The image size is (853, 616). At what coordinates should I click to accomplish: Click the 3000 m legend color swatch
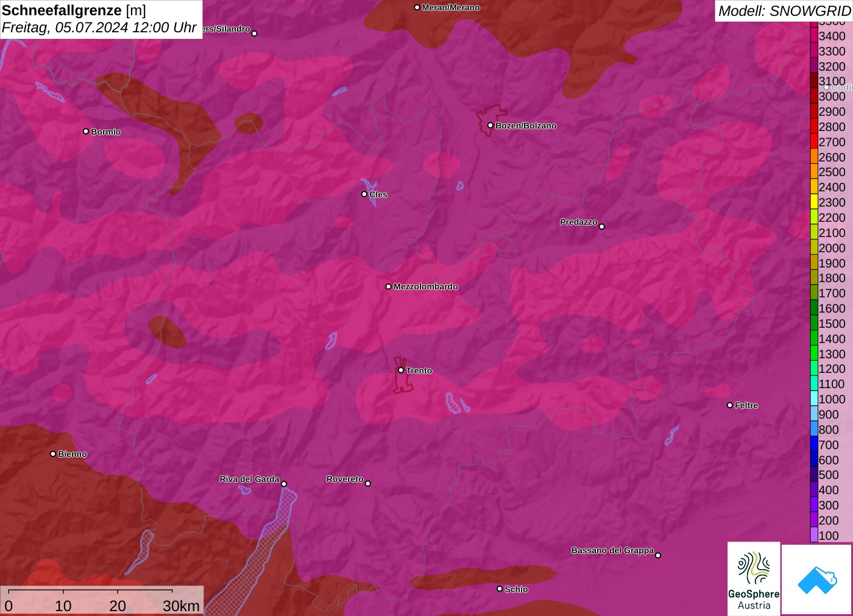pyautogui.click(x=814, y=96)
